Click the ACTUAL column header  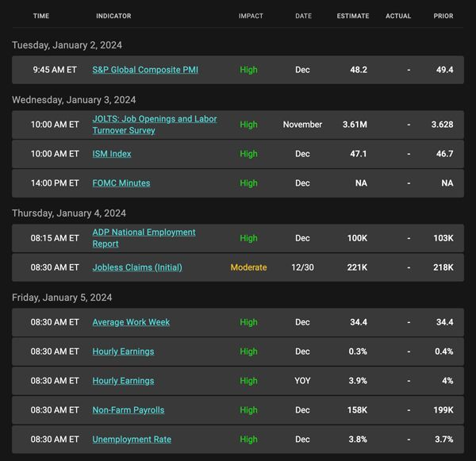pos(398,16)
